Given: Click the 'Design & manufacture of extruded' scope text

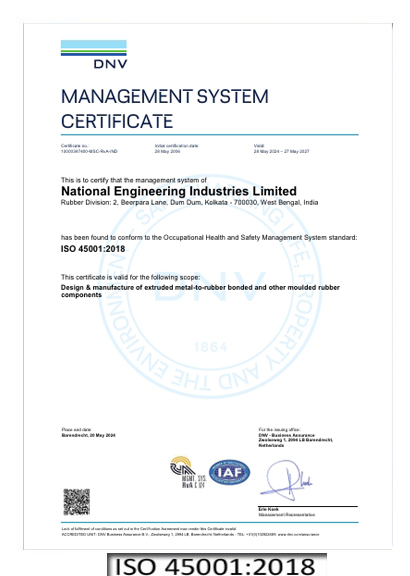Looking at the screenshot, I should pyautogui.click(x=200, y=291).
